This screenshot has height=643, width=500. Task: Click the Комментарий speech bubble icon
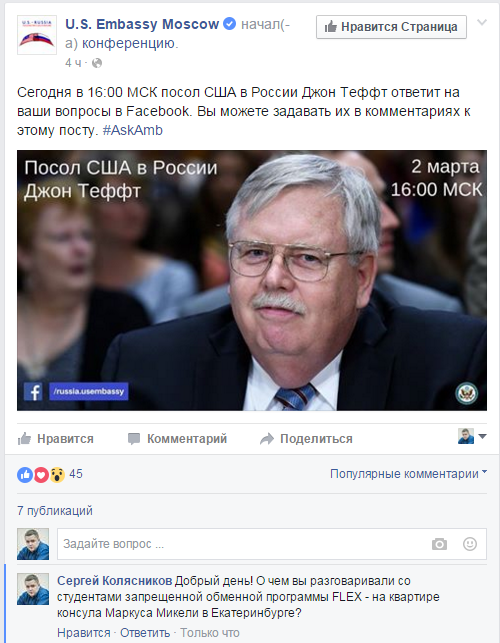(134, 439)
